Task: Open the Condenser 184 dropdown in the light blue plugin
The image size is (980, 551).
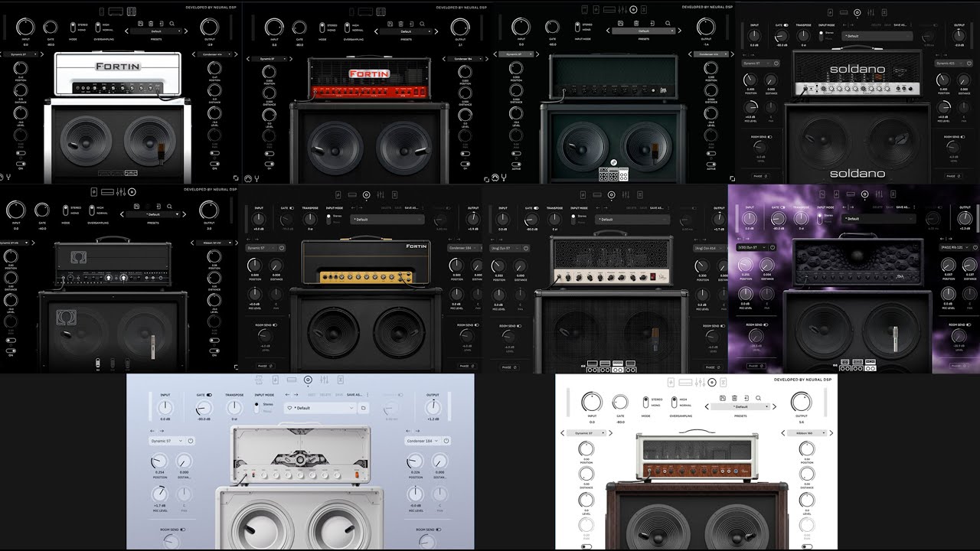Action: click(x=423, y=441)
